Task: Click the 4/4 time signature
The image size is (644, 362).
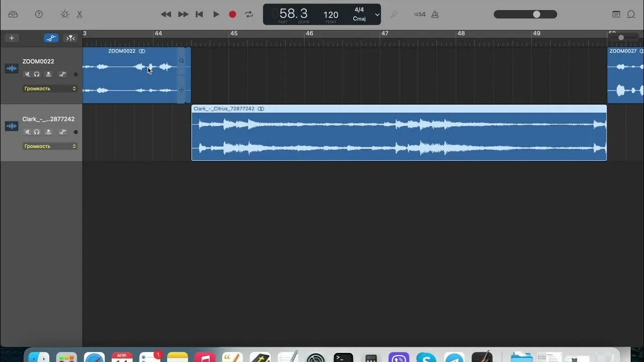Action: point(359,10)
